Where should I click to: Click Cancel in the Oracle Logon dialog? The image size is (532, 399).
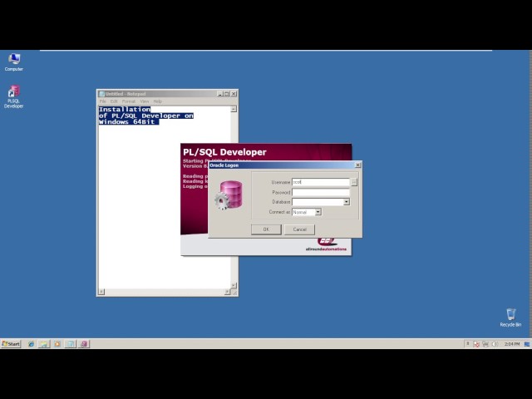(299, 229)
